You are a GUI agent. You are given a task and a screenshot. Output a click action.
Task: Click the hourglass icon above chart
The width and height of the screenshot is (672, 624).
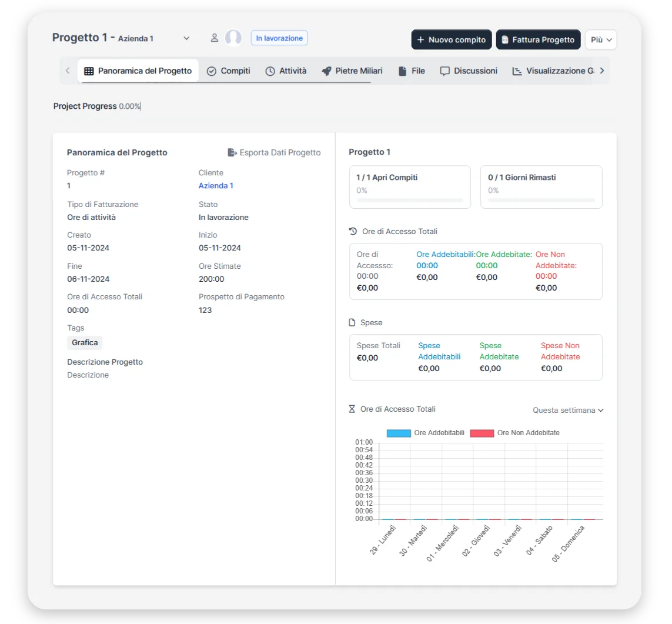pyautogui.click(x=352, y=409)
